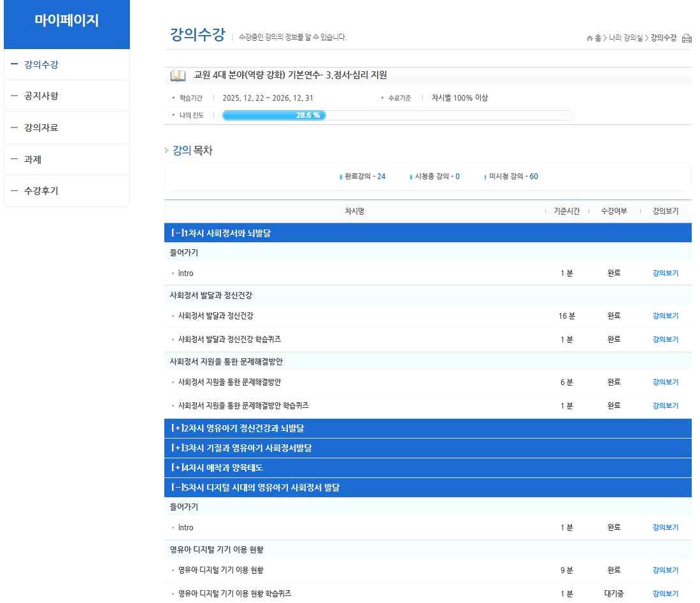Click 강의보기 for the first intro lesson
This screenshot has width=700, height=603.
click(x=665, y=273)
